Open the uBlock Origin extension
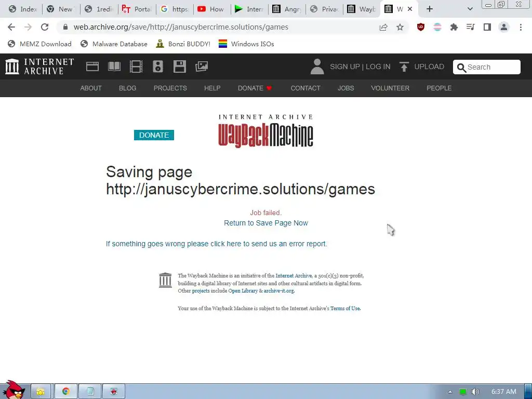Screen dimensions: 532x399 [421, 27]
